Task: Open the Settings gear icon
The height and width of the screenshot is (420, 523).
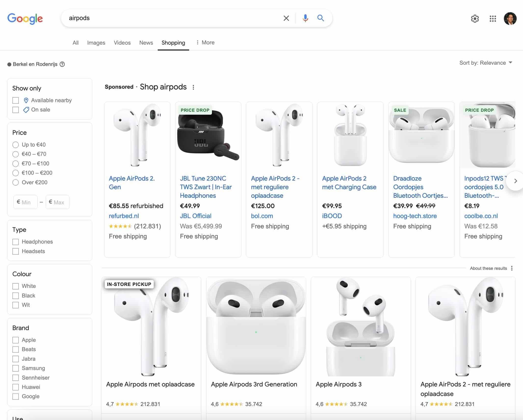Action: (475, 19)
